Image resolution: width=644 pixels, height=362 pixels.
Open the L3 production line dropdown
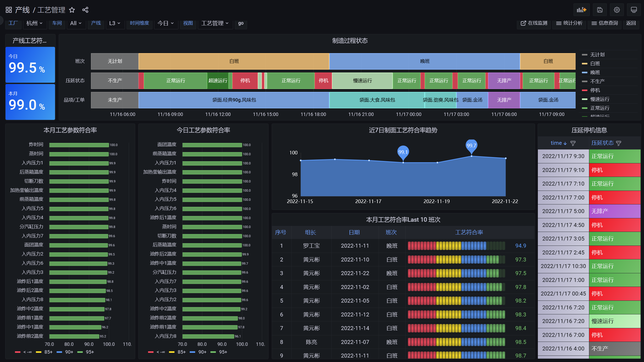tap(115, 23)
